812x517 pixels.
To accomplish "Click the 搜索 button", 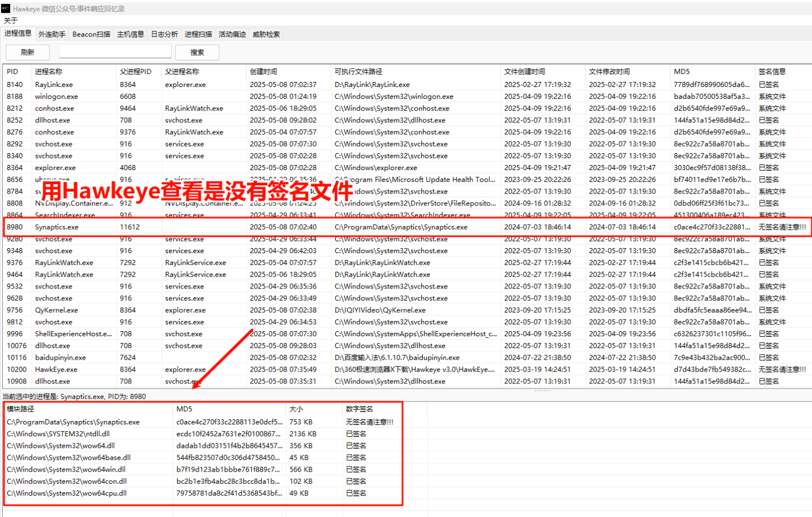I will click(197, 52).
